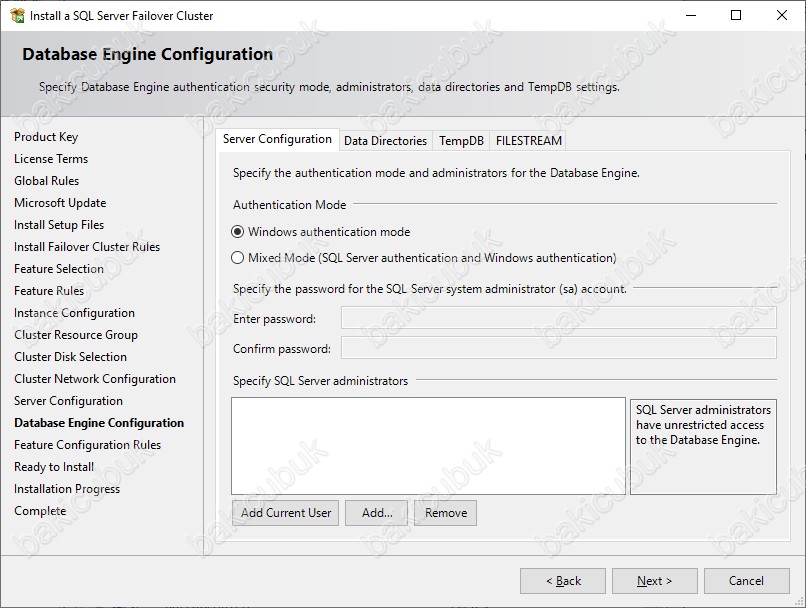The image size is (806, 608).
Task: Go to the previous step with Back
Action: coord(563,581)
